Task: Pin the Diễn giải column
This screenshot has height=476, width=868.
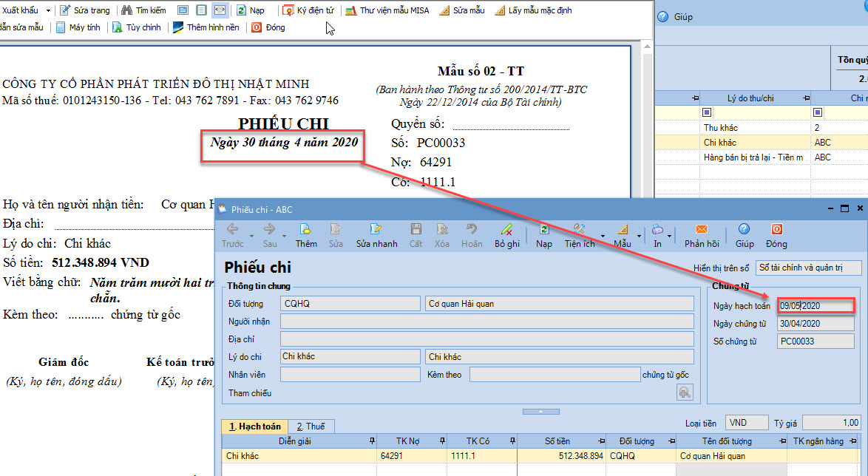Action: (372, 441)
